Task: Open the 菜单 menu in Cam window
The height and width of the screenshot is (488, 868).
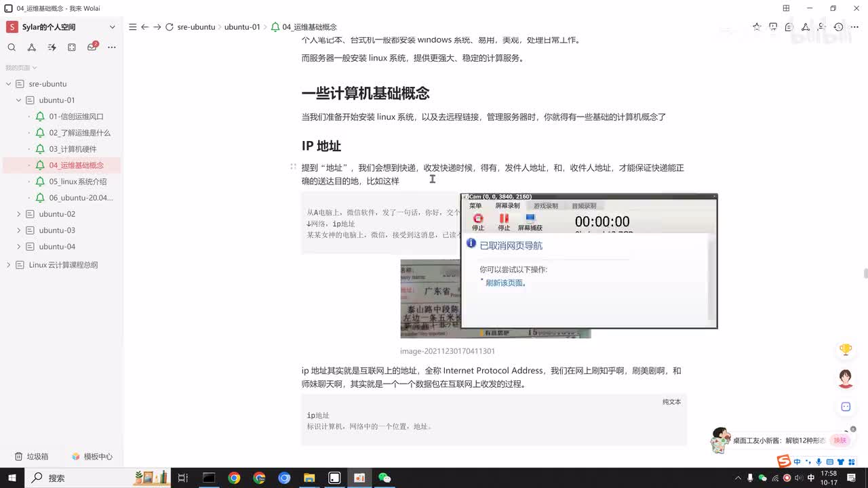Action: [x=475, y=205]
